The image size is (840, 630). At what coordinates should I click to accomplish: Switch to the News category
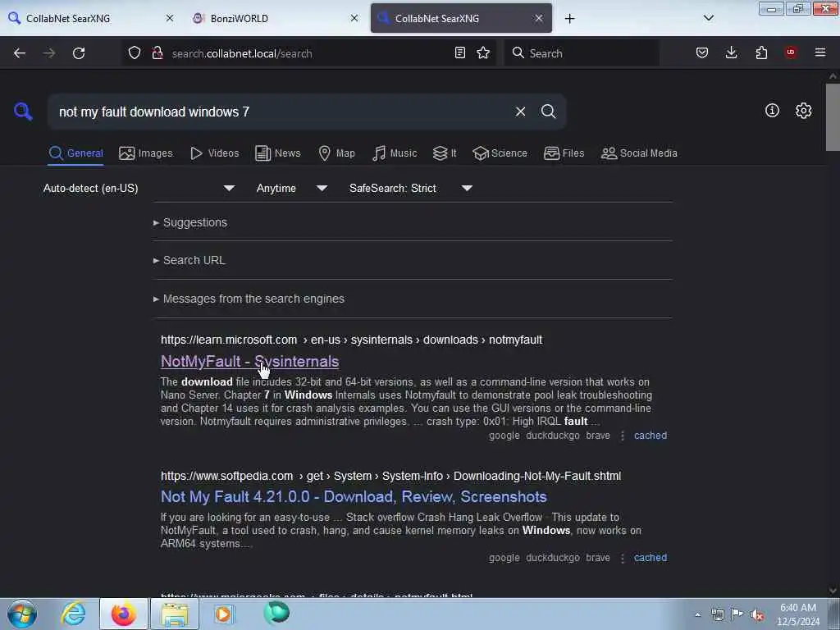pyautogui.click(x=277, y=153)
